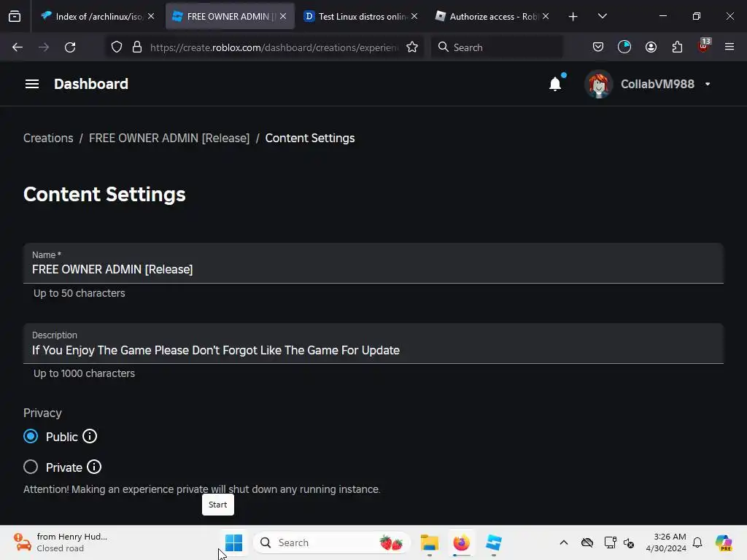The width and height of the screenshot is (747, 560).
Task: Go back to the previous page
Action: click(18, 47)
